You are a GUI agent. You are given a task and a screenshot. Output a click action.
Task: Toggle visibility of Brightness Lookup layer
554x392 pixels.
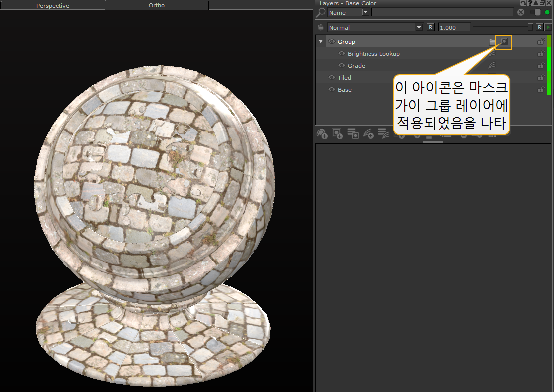[x=342, y=54]
